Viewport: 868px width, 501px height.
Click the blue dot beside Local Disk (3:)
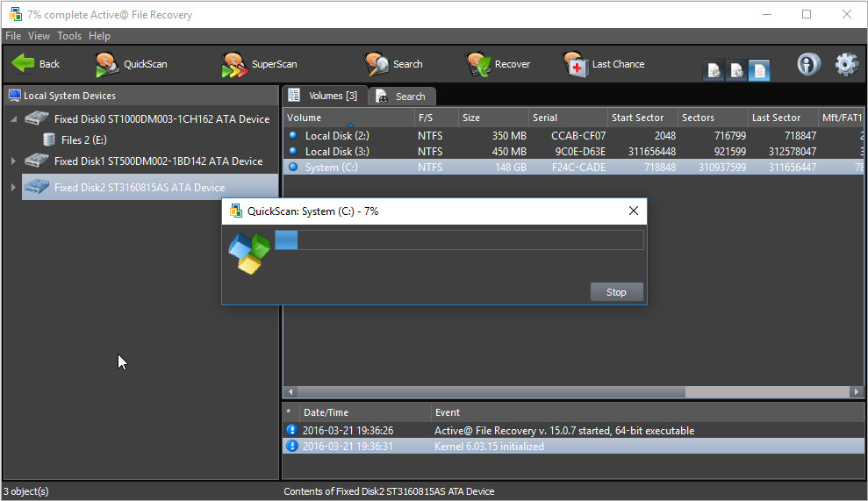pos(293,151)
